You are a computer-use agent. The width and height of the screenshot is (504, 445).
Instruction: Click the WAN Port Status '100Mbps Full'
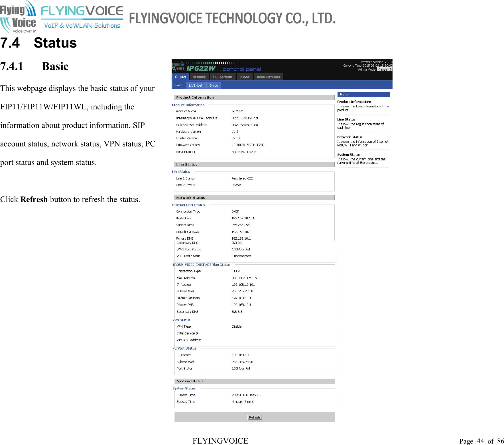pyautogui.click(x=241, y=249)
